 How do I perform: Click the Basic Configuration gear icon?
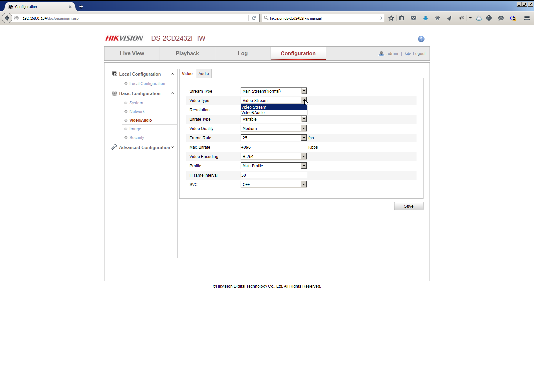pyautogui.click(x=114, y=93)
